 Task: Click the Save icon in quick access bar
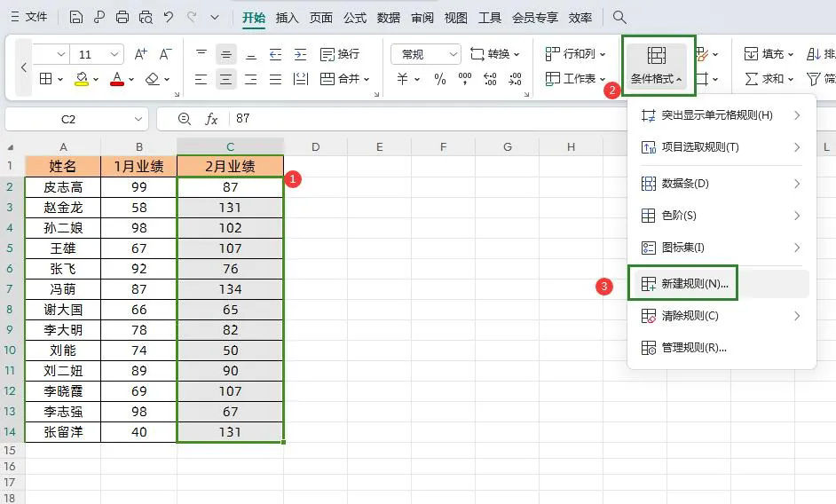(76, 17)
